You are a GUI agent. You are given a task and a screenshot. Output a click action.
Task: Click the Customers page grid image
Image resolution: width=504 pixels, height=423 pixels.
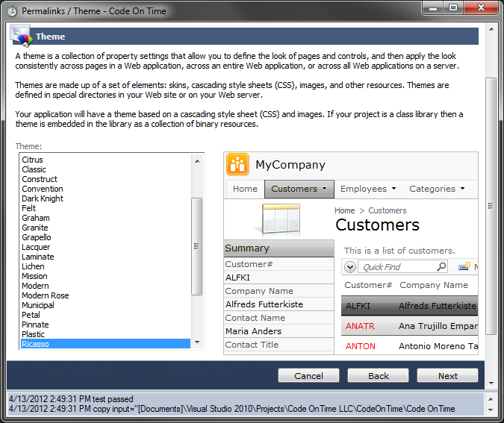point(281,219)
